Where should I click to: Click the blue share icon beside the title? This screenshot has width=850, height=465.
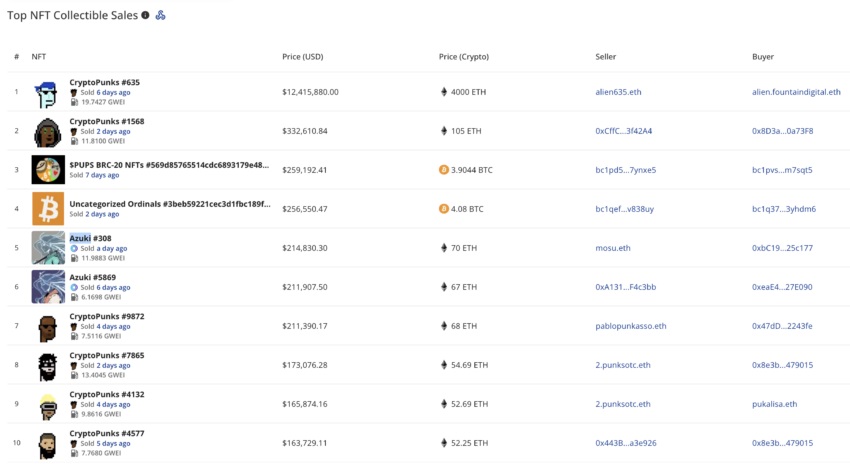tap(160, 15)
